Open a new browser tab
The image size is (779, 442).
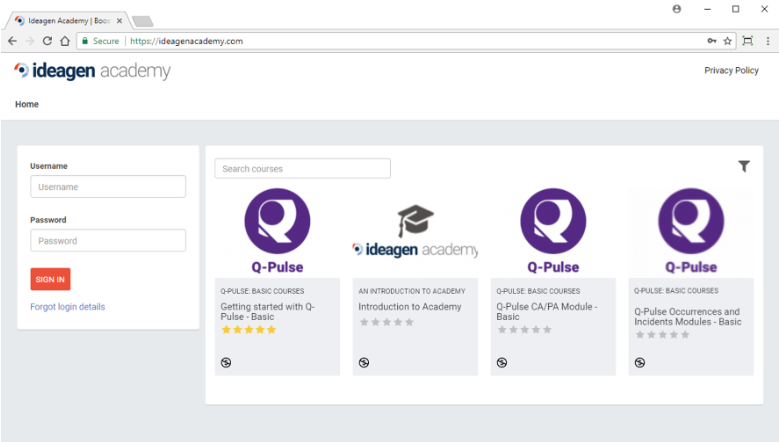143,21
